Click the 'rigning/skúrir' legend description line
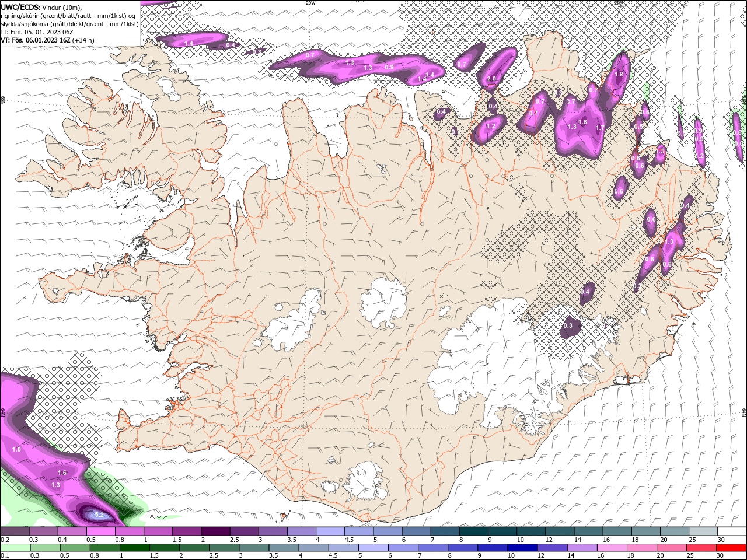The image size is (747, 560). coord(68,15)
